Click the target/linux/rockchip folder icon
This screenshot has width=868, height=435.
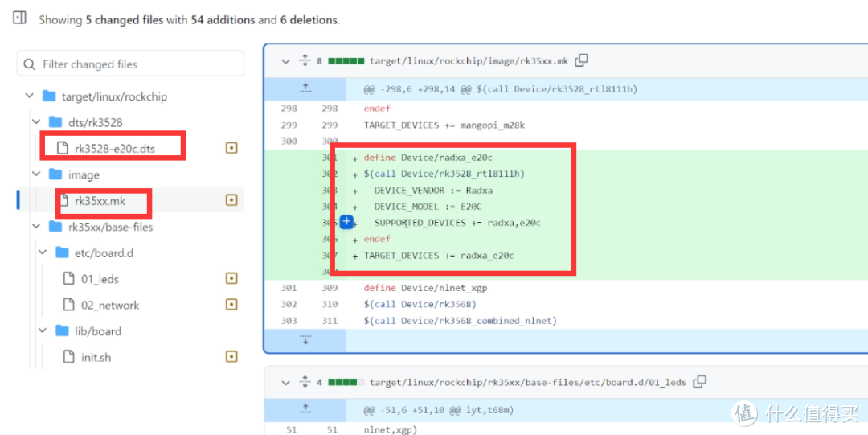coord(49,96)
